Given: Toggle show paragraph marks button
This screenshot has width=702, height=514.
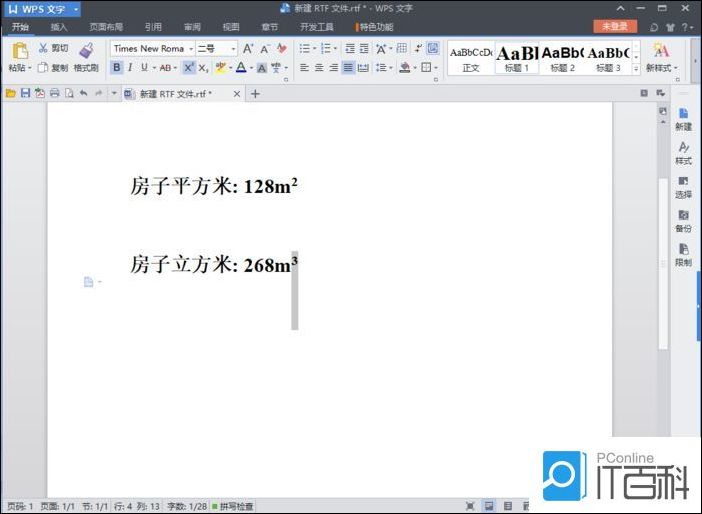Looking at the screenshot, I should [418, 48].
